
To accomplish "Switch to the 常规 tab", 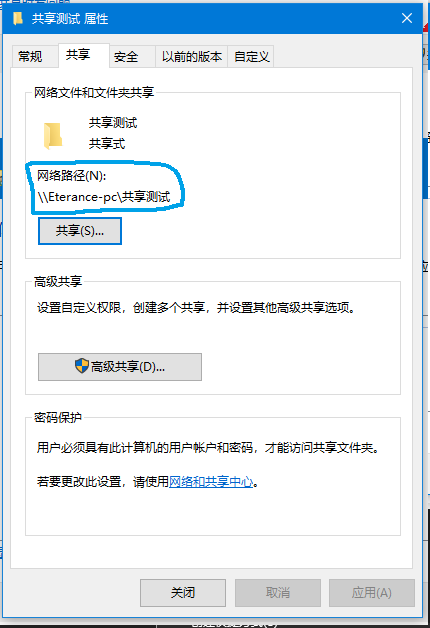I will (30, 56).
